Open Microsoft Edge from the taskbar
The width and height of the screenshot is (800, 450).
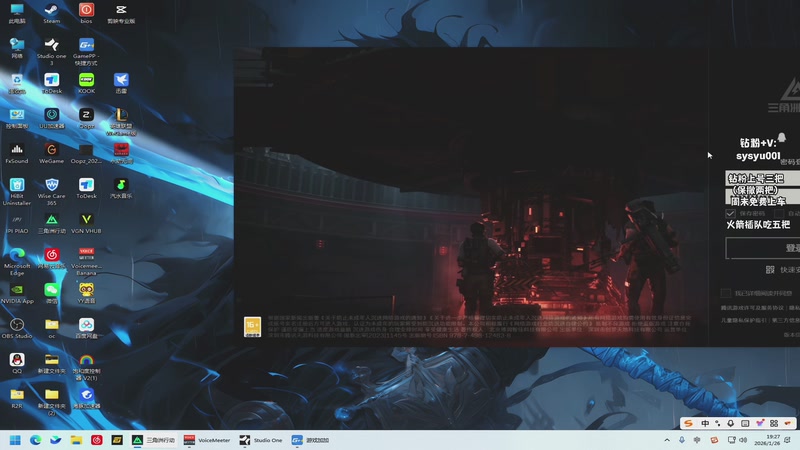tap(35, 440)
